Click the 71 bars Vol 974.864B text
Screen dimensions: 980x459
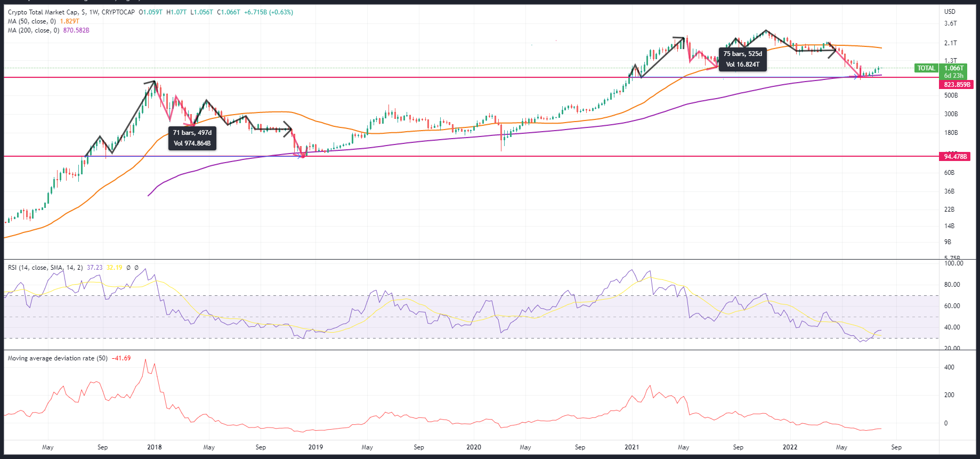pyautogui.click(x=192, y=143)
